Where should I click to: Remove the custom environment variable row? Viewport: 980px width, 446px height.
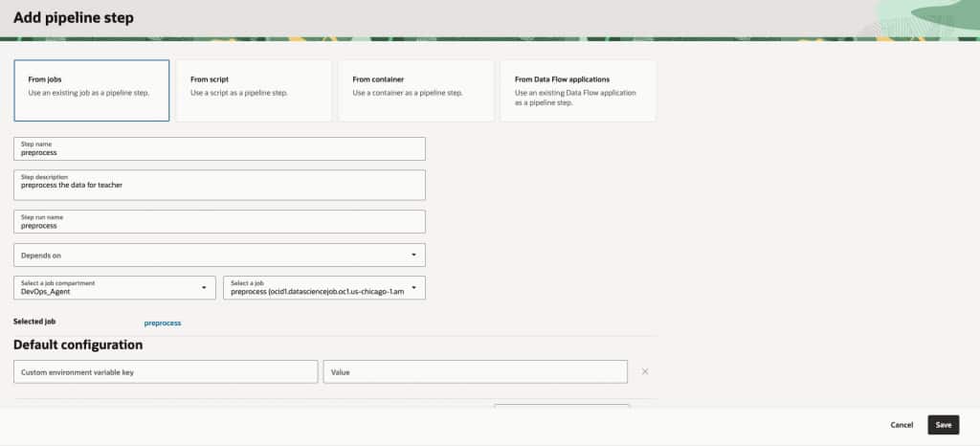click(645, 371)
